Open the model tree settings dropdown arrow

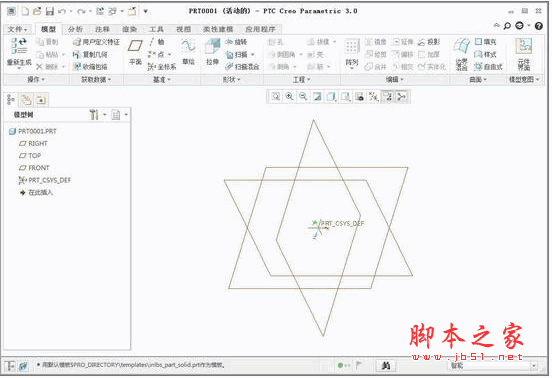point(105,115)
